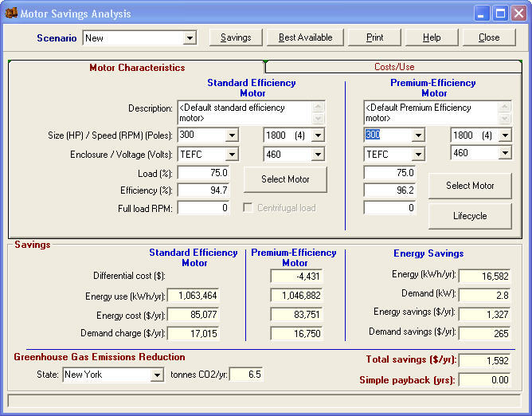
Task: Expand standard motor enclosure TEFC dropdown
Action: pos(232,154)
